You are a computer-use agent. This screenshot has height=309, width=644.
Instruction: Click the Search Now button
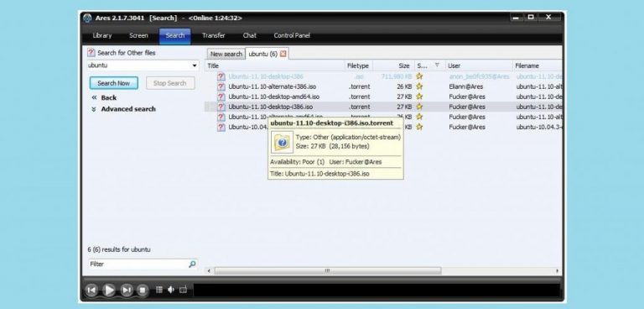pyautogui.click(x=114, y=83)
